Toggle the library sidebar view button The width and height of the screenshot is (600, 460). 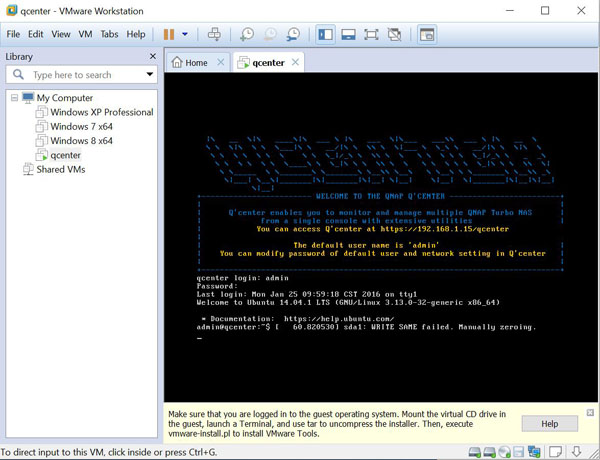(x=325, y=34)
